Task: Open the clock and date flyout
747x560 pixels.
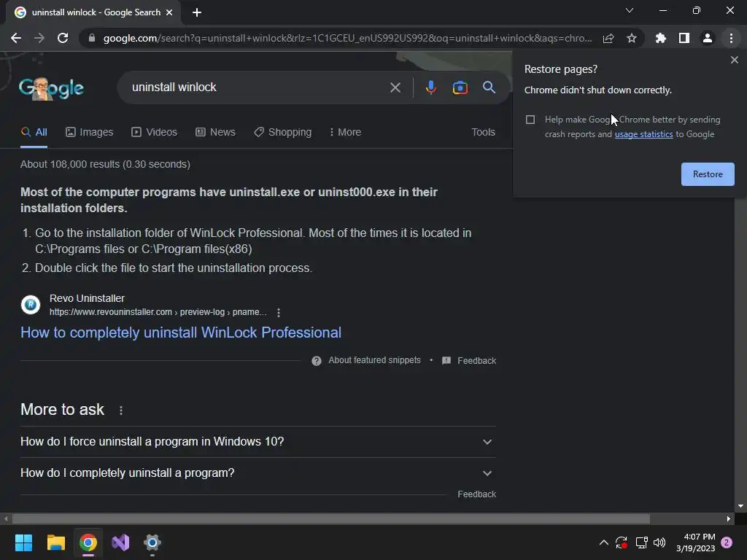Action: coord(695,542)
